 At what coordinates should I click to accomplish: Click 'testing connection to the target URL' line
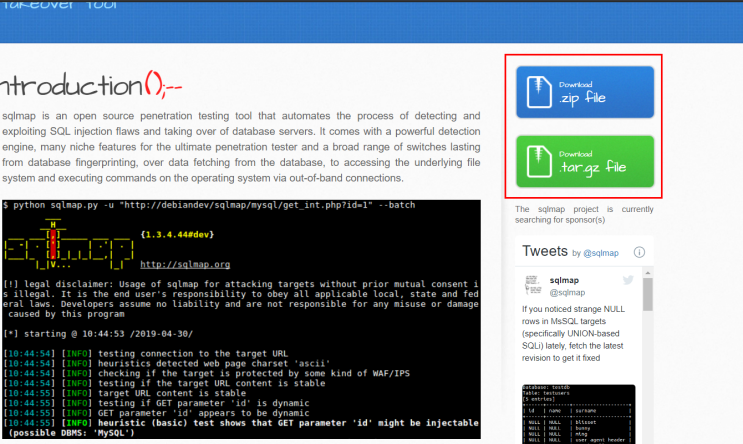click(145, 353)
